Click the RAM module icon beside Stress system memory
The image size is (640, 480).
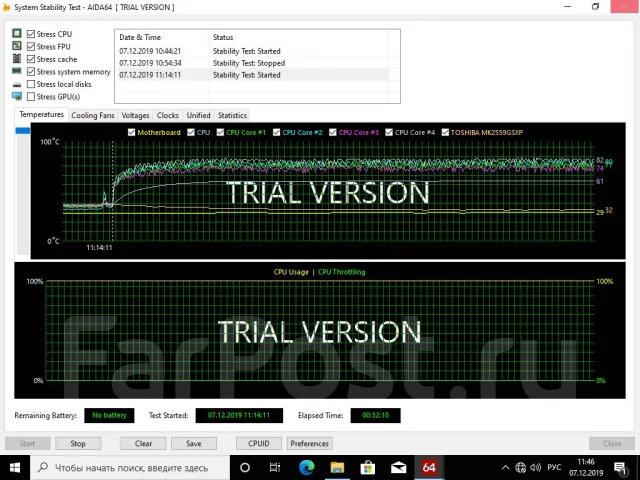tap(17, 71)
